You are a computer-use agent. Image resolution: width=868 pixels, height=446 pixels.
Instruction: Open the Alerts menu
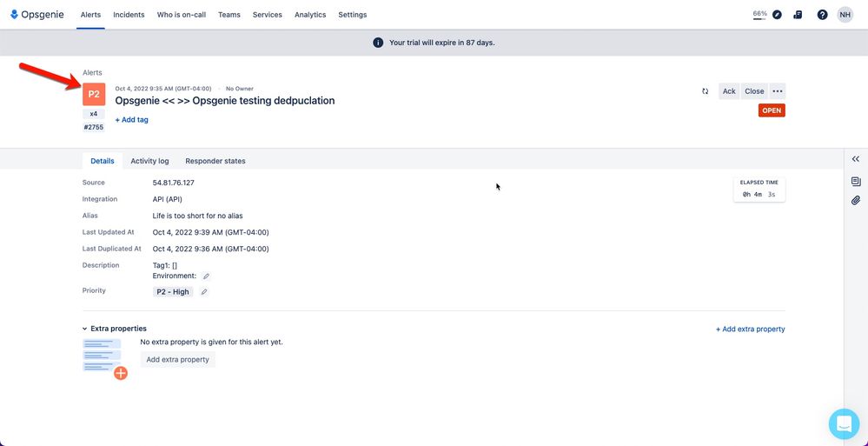90,15
